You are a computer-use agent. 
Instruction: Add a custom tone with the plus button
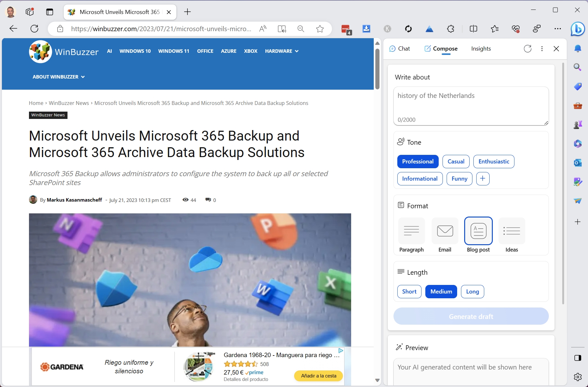pyautogui.click(x=483, y=179)
